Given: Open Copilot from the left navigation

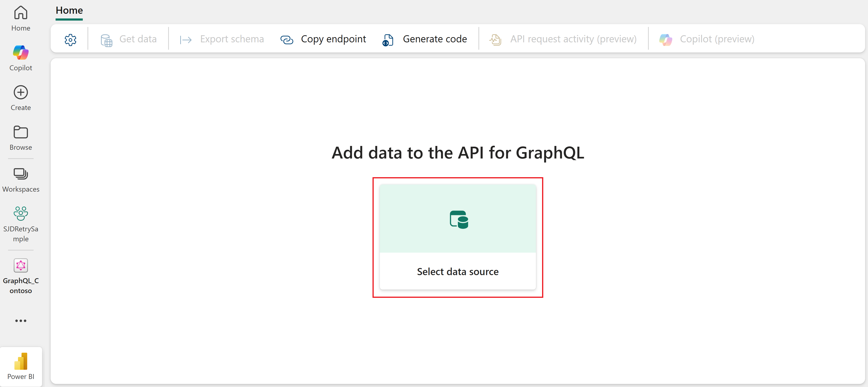Looking at the screenshot, I should coord(21,58).
